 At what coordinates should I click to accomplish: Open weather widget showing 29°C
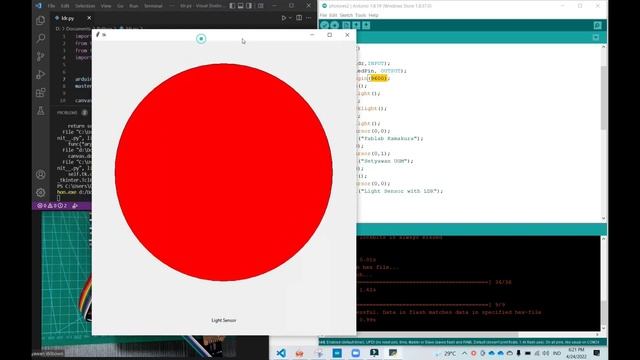click(x=445, y=353)
